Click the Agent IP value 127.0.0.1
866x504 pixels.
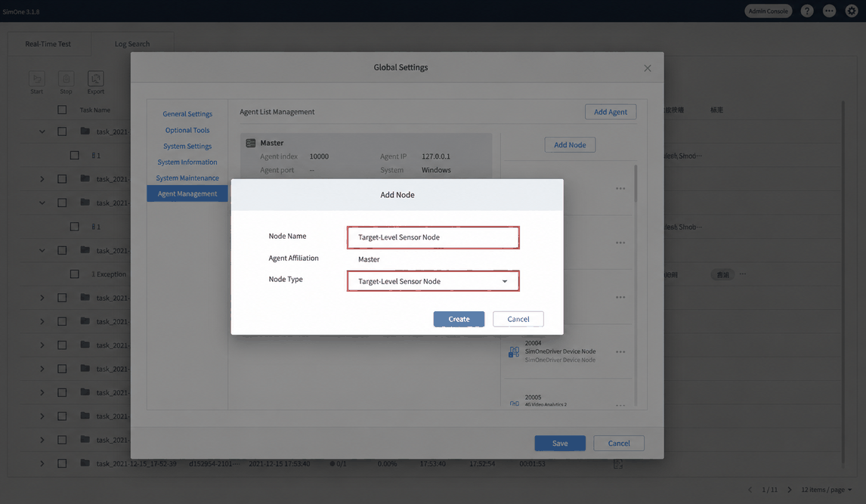(x=436, y=156)
